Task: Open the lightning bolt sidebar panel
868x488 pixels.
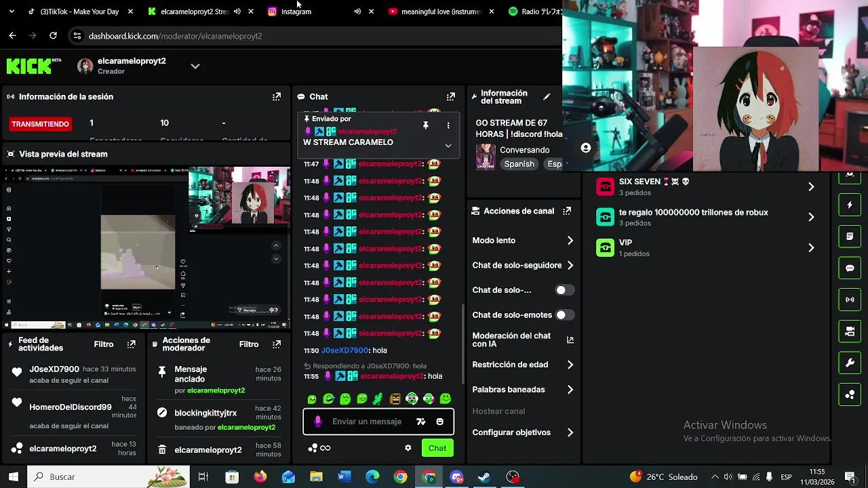Action: pos(850,205)
